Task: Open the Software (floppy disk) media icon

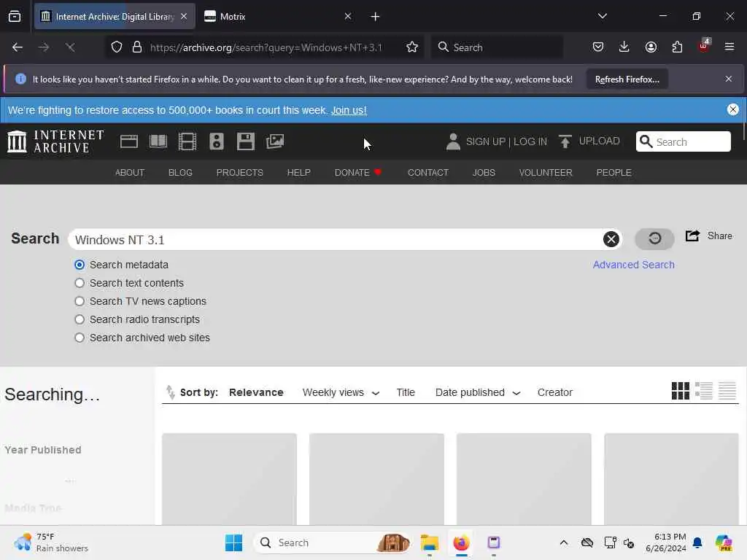Action: click(x=246, y=141)
